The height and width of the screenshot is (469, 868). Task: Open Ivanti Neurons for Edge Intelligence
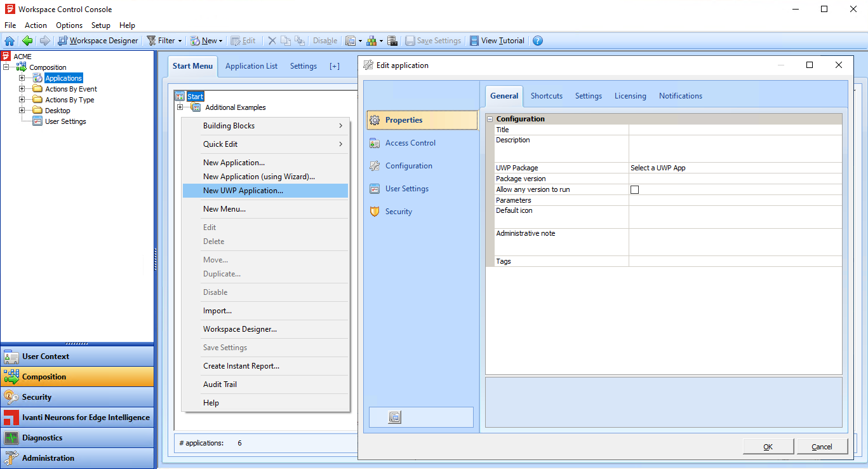click(x=77, y=418)
